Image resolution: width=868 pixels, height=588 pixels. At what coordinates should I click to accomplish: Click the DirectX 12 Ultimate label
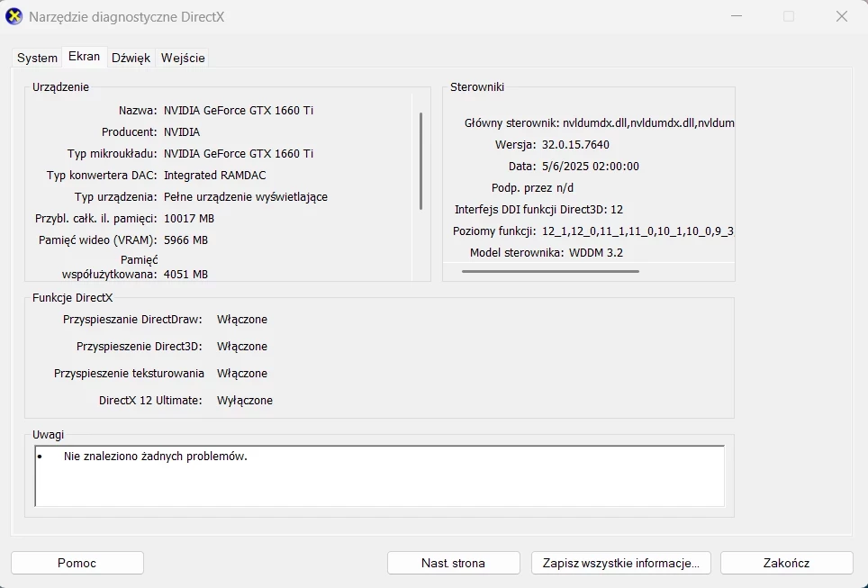(x=150, y=401)
